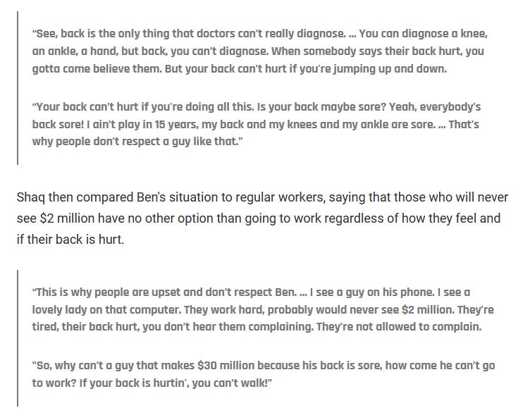Click the vertical bar beside the second blockquote
Image resolution: width=523 pixels, height=420 pixels.
click(x=18, y=338)
